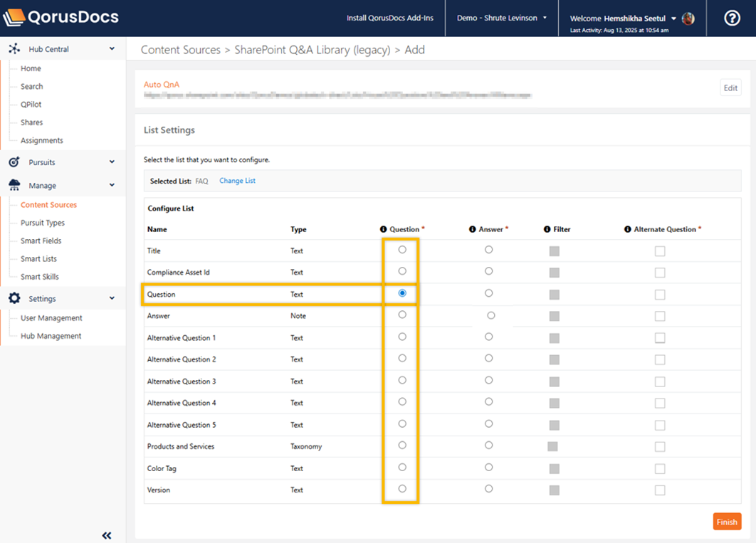
Task: Select Question radio button for Title row
Action: 402,250
